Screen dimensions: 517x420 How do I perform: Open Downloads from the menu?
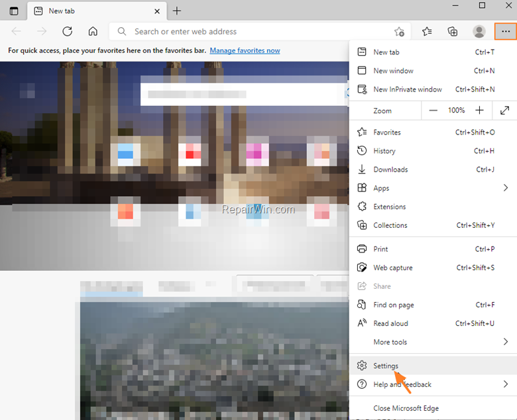point(433,170)
